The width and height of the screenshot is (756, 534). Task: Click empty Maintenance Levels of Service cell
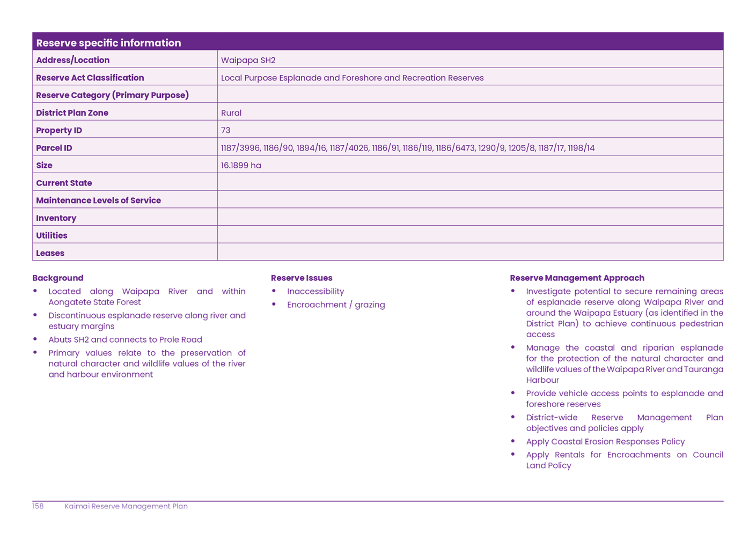[469, 200]
